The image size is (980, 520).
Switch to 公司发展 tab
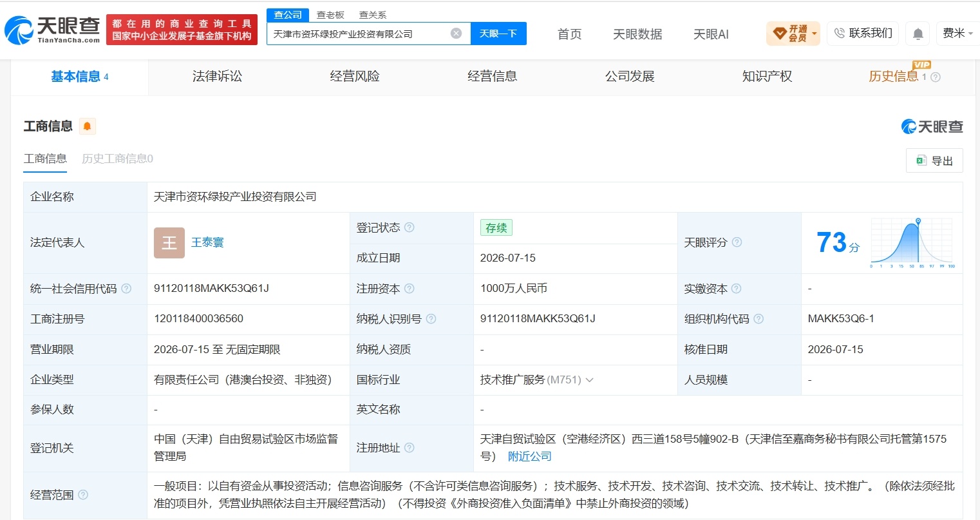click(630, 77)
